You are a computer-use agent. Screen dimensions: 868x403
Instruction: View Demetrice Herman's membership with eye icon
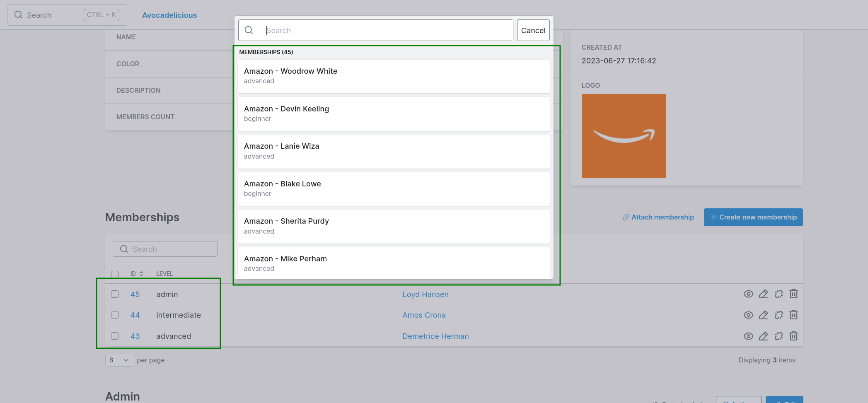(749, 336)
